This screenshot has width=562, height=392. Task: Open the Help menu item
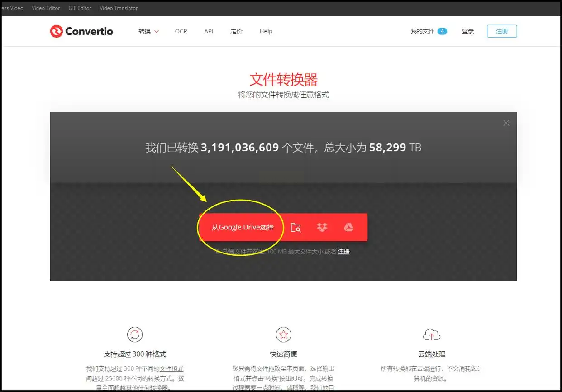tap(266, 31)
